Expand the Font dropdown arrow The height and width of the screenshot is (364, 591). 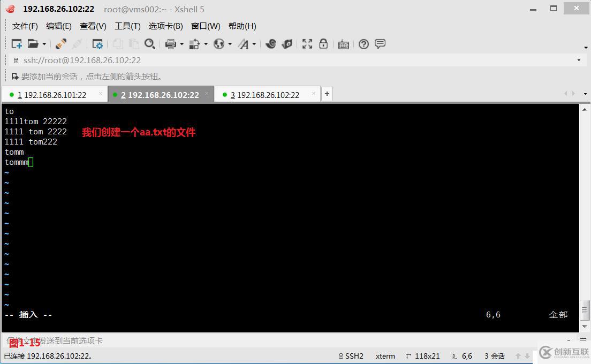254,44
